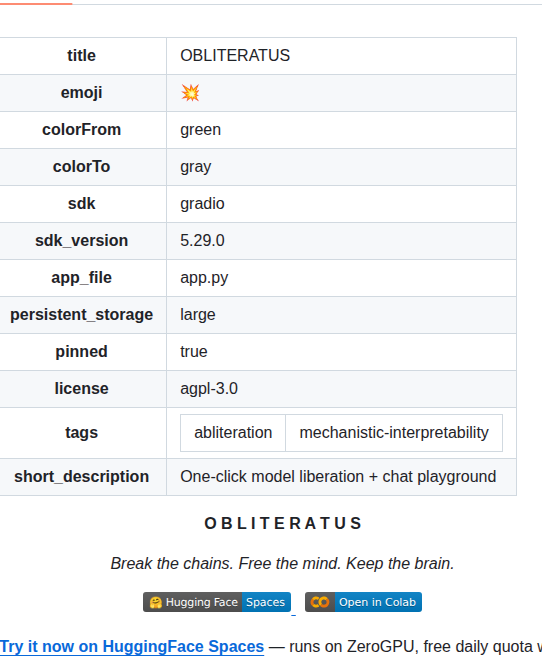
Task: Click the Hugging Face smiley logo
Action: (x=156, y=603)
